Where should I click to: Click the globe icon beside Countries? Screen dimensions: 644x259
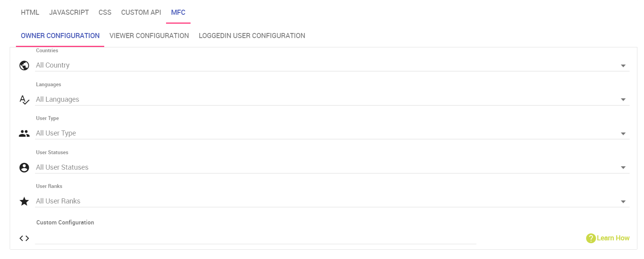(x=24, y=66)
